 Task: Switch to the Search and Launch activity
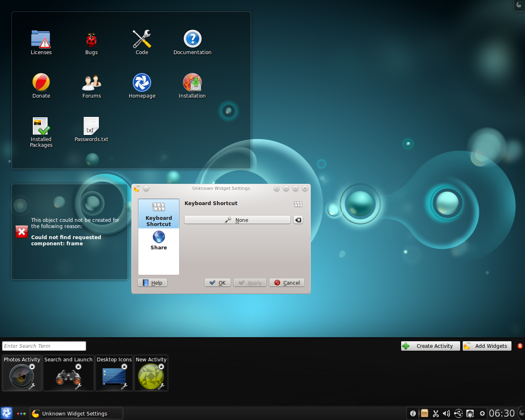coord(68,373)
